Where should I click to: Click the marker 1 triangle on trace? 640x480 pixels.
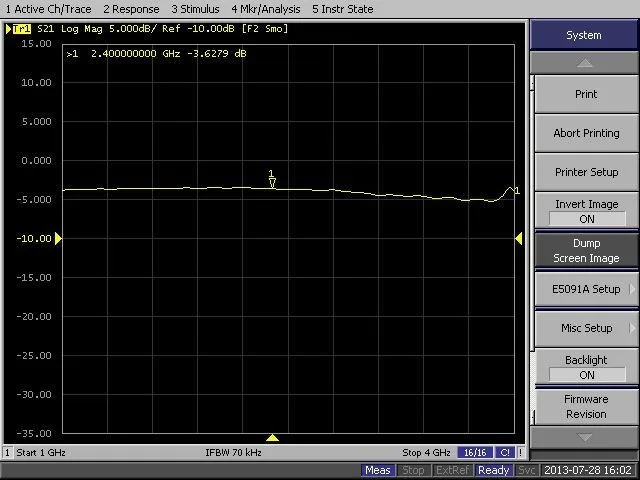point(272,183)
